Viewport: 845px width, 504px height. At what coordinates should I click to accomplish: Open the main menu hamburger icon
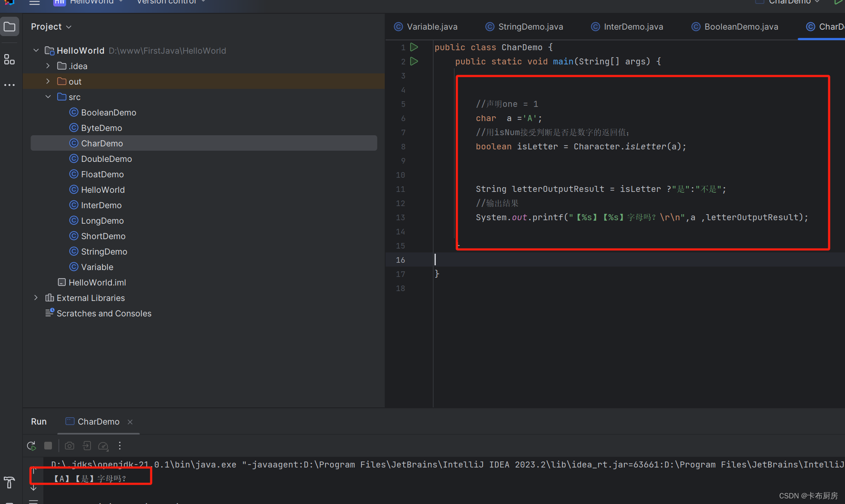(34, 3)
